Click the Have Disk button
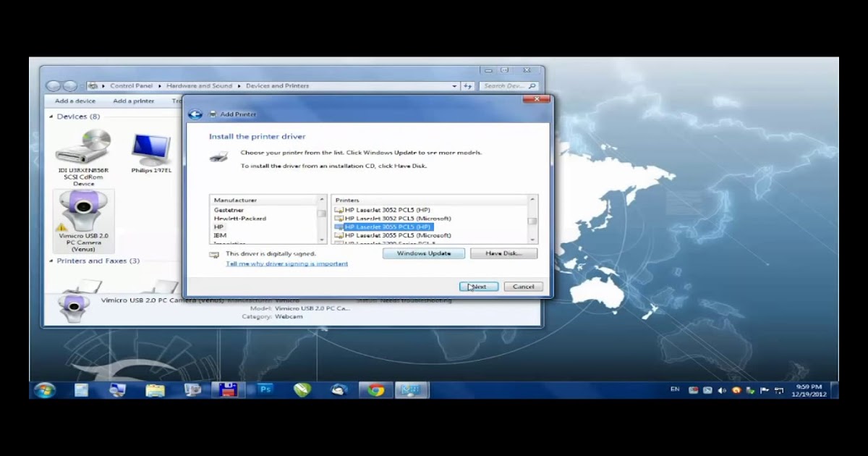This screenshot has height=456, width=868. [x=503, y=253]
